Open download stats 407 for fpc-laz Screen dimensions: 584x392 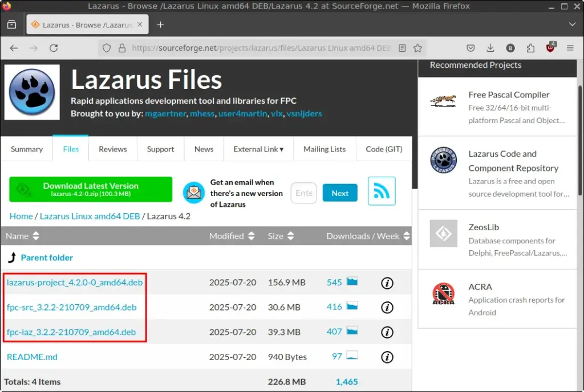342,332
